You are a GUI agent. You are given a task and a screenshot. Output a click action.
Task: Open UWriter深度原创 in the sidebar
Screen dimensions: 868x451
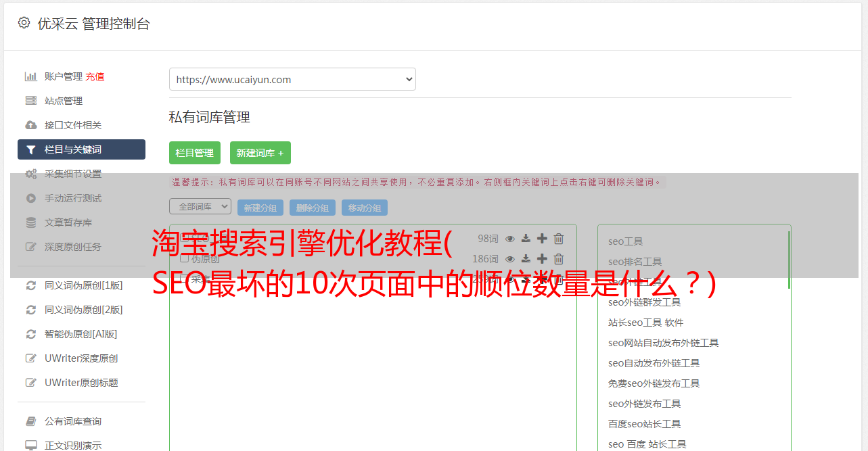coord(81,358)
